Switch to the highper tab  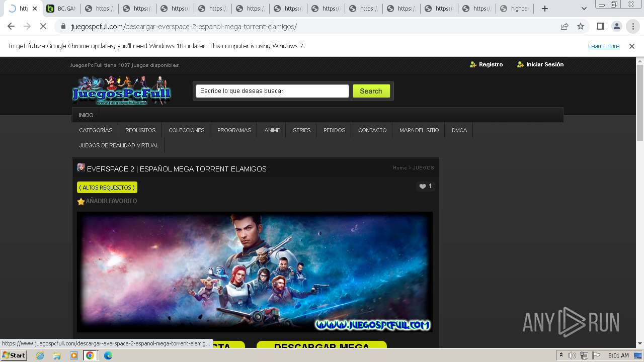click(x=515, y=9)
